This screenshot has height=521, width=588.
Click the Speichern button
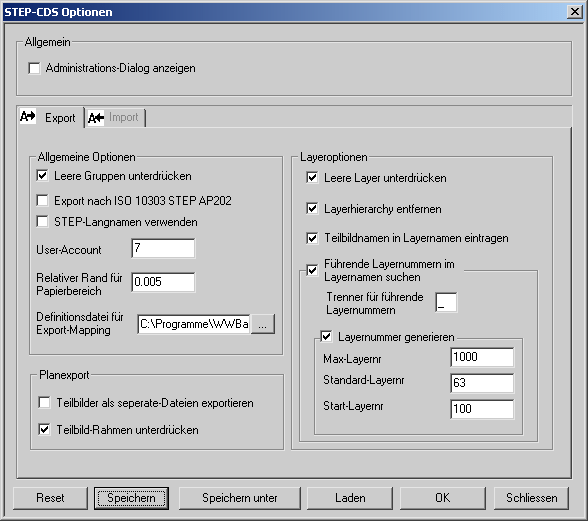pos(131,498)
